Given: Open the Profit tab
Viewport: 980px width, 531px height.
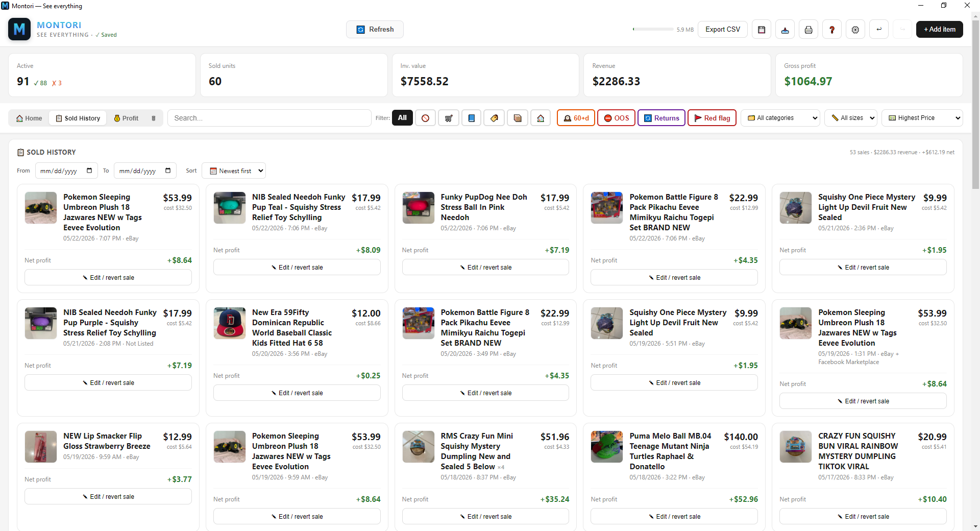Looking at the screenshot, I should [126, 118].
